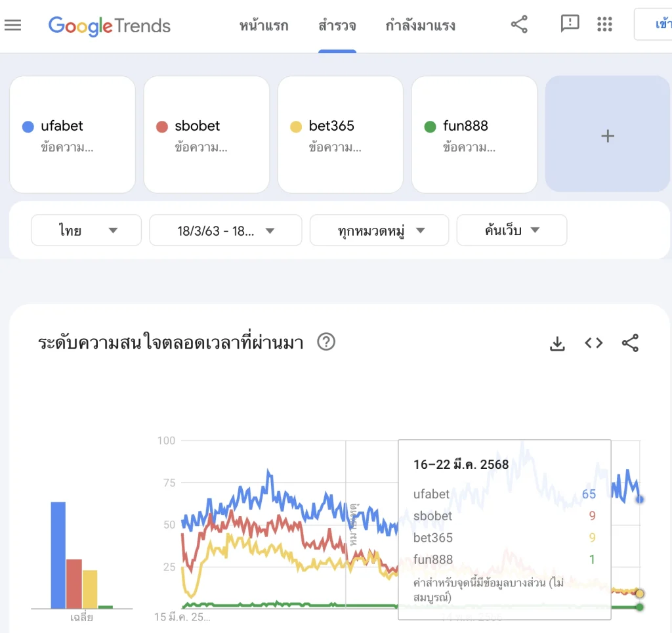This screenshot has height=633, width=672.
Task: Expand the ทุกหมวดหมู่ category dropdown
Action: 379,230
